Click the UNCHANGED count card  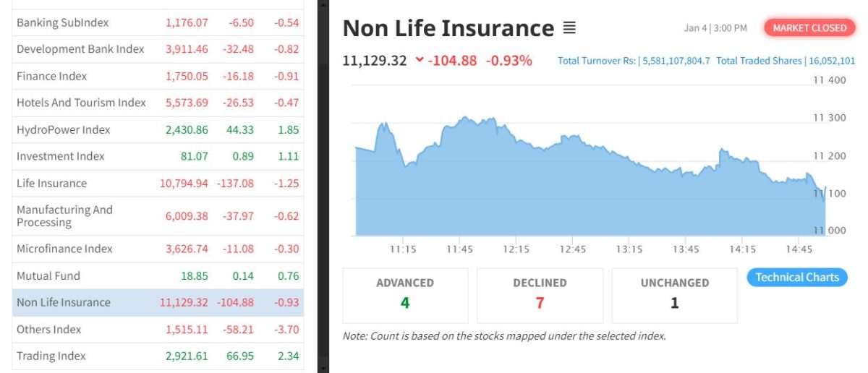coord(674,295)
